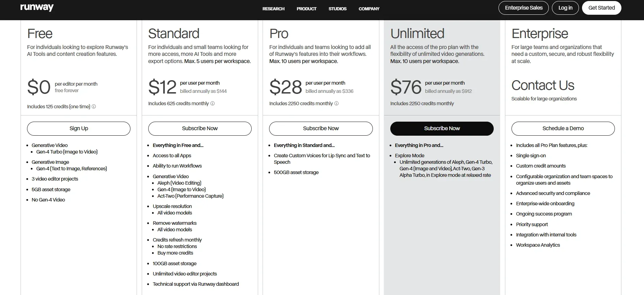This screenshot has height=295, width=644.
Task: Open the COMPANY menu
Action: (369, 9)
